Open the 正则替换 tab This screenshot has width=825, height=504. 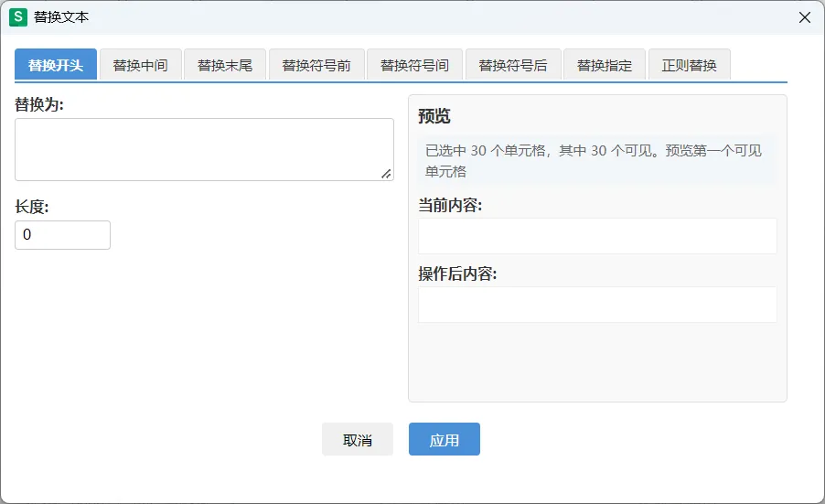pyautogui.click(x=690, y=65)
